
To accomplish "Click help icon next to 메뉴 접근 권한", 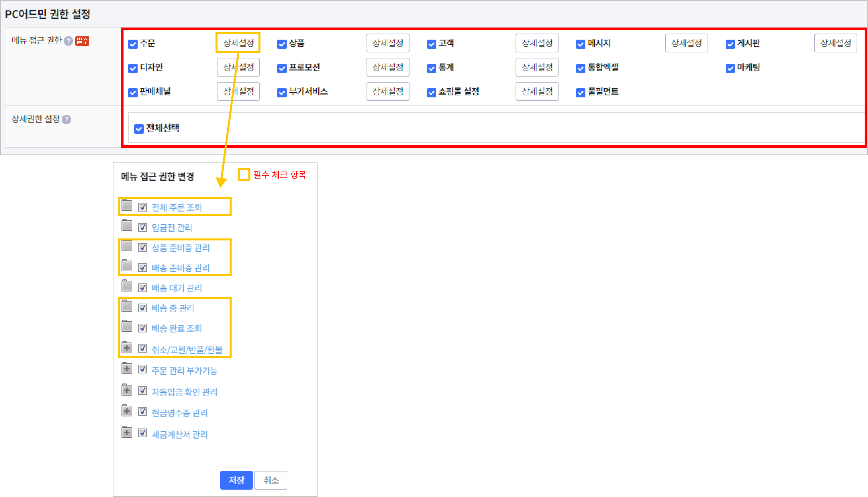I will click(x=68, y=41).
